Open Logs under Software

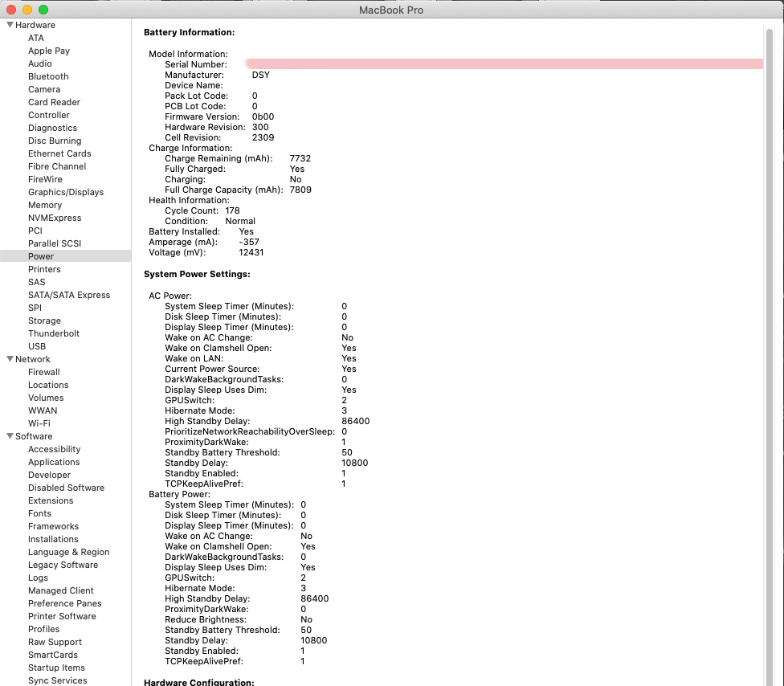click(x=38, y=578)
